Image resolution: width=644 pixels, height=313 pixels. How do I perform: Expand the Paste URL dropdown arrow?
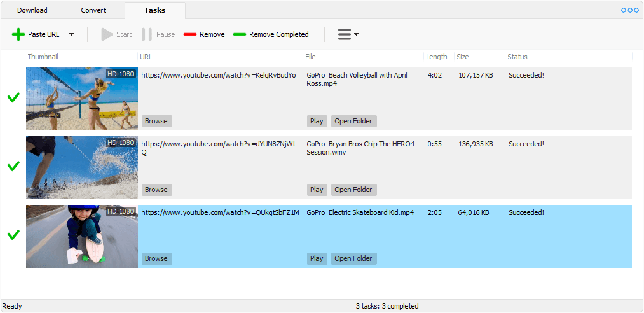pyautogui.click(x=71, y=34)
